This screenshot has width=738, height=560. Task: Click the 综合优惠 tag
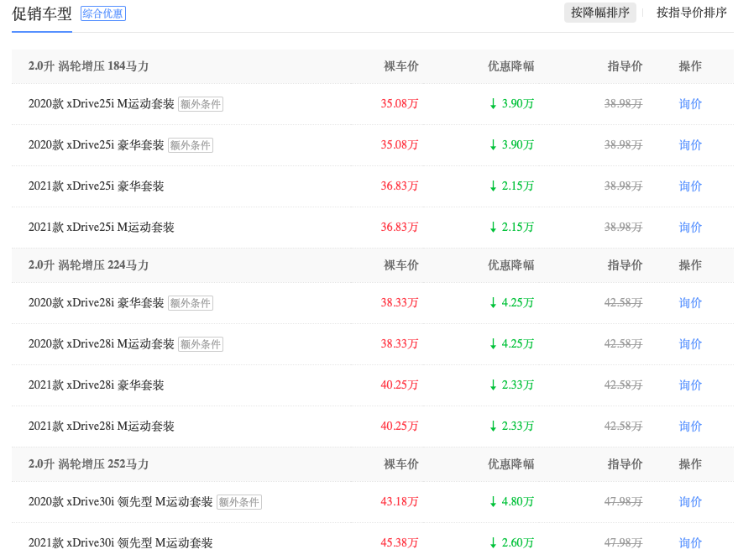103,13
